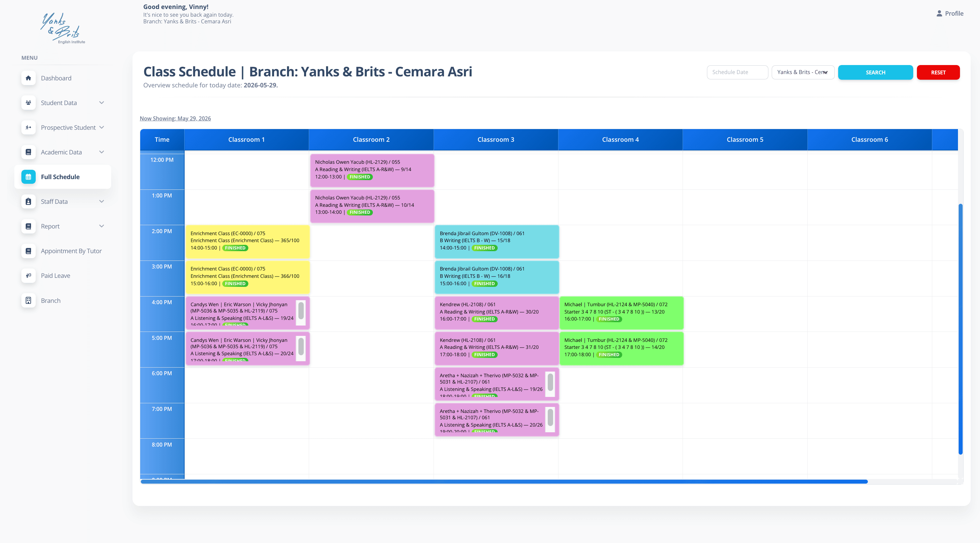Click the Academic Data book icon
Viewport: 980px width, 543px height.
coord(28,152)
